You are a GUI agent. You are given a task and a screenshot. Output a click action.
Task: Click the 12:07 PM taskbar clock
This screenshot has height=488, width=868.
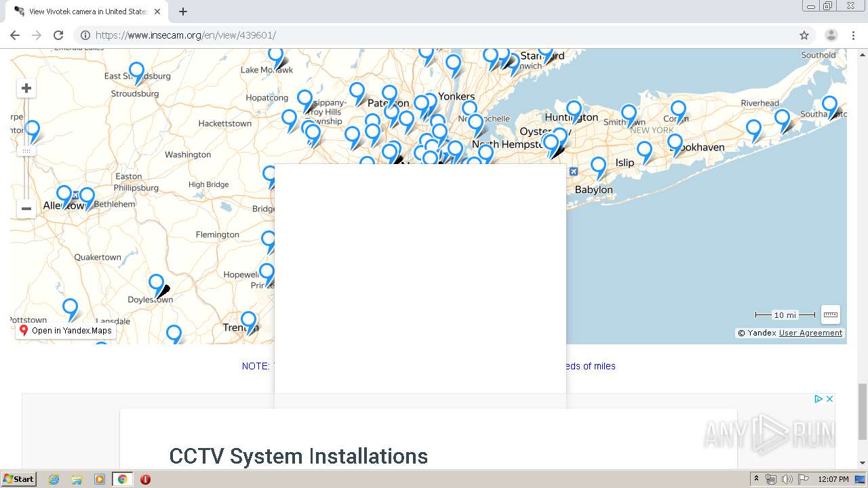[x=833, y=479]
